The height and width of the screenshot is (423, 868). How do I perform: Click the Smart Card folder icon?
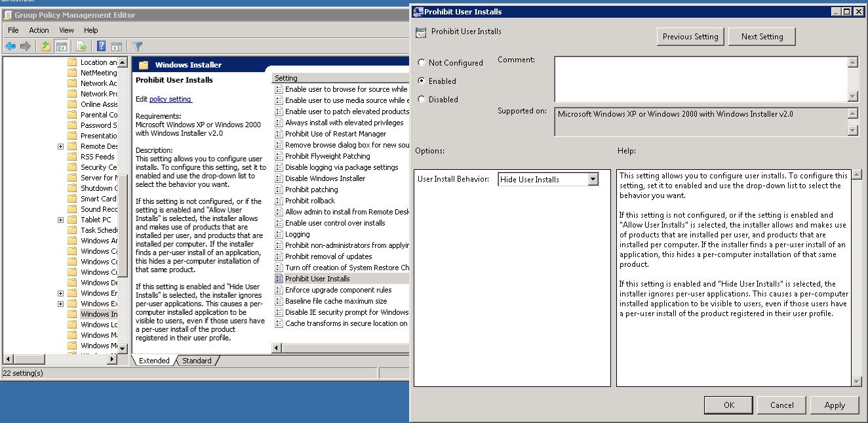pos(72,199)
